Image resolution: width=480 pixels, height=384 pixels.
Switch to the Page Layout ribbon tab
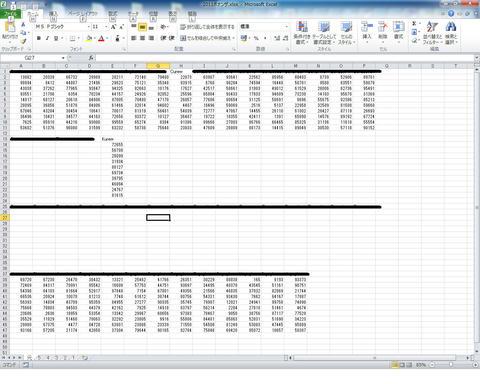pyautogui.click(x=83, y=14)
